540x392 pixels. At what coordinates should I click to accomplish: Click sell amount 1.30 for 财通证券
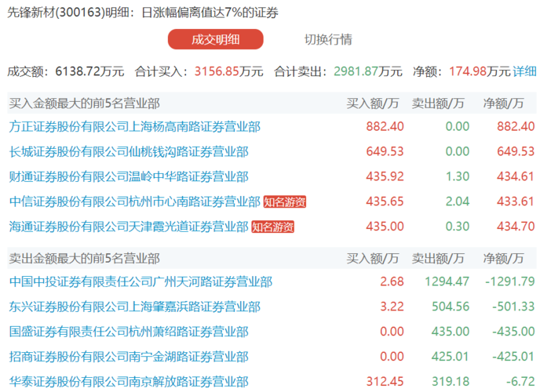(x=458, y=176)
